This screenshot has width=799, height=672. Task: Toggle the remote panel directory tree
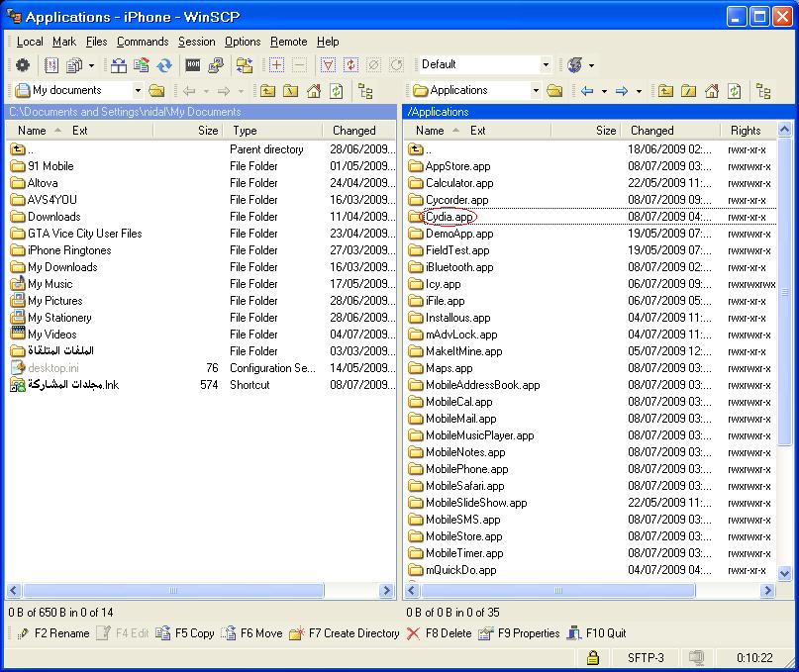click(x=763, y=91)
